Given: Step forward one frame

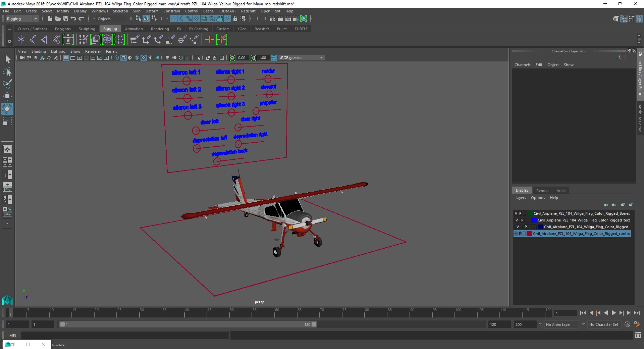Looking at the screenshot, I should (629, 313).
